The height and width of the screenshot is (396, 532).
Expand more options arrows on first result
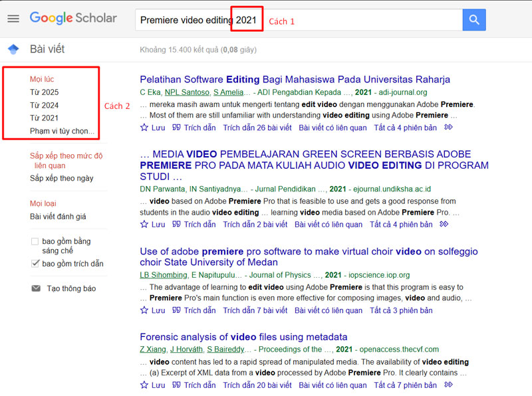448,128
